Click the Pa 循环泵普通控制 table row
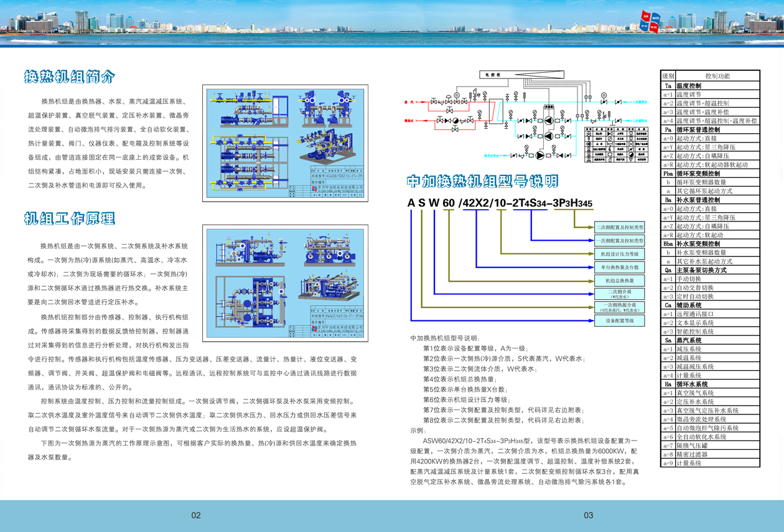Screen dimensions: 784x532 pos(710,129)
